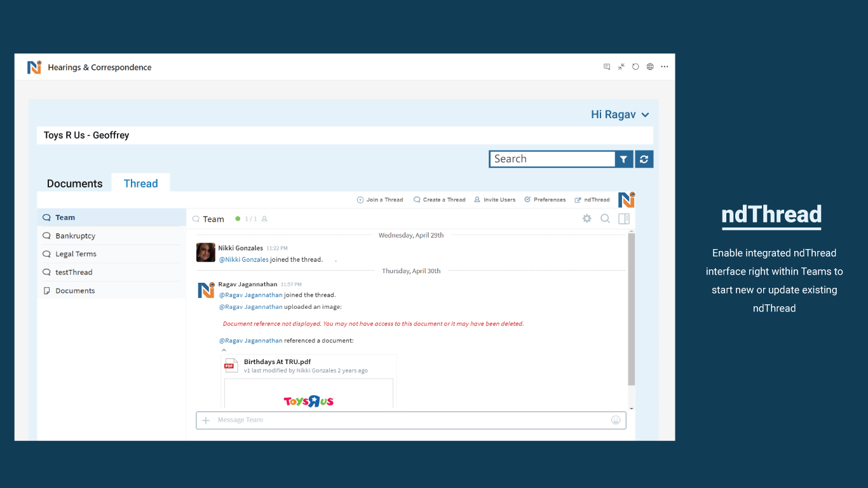Click the Hearings & Correspondence title
This screenshot has height=488, width=868.
click(x=100, y=67)
